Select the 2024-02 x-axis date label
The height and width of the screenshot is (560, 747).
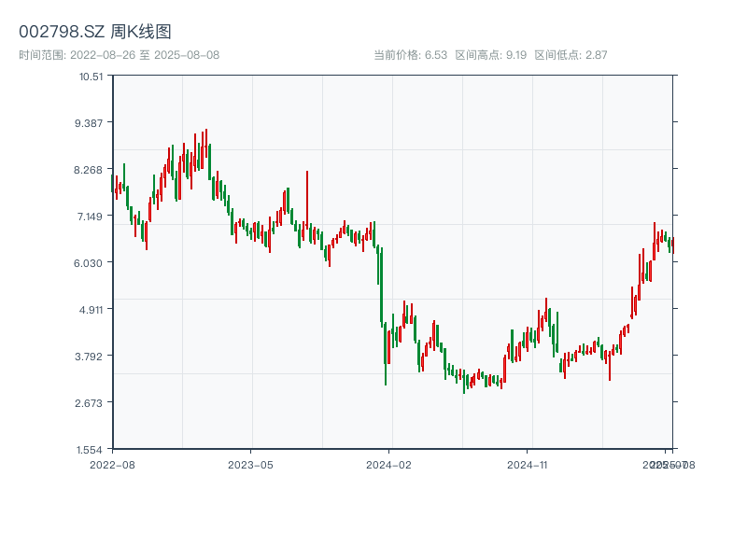pos(390,464)
